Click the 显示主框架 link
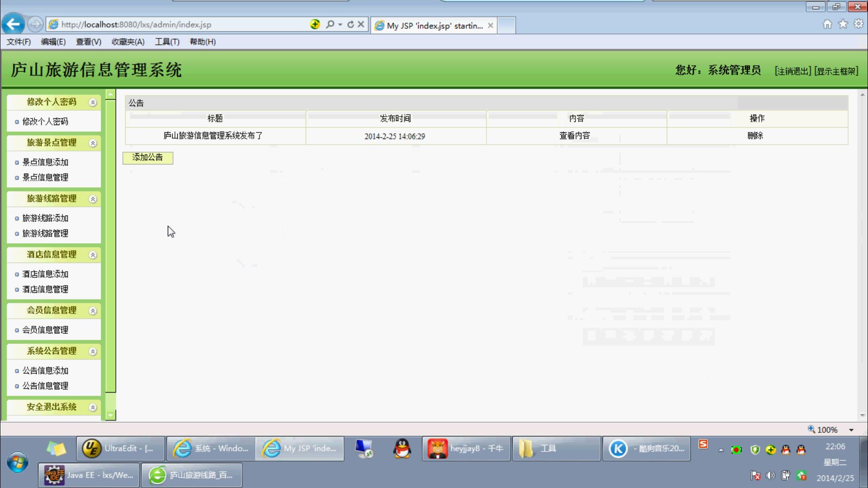The height and width of the screenshot is (488, 868). (x=836, y=71)
